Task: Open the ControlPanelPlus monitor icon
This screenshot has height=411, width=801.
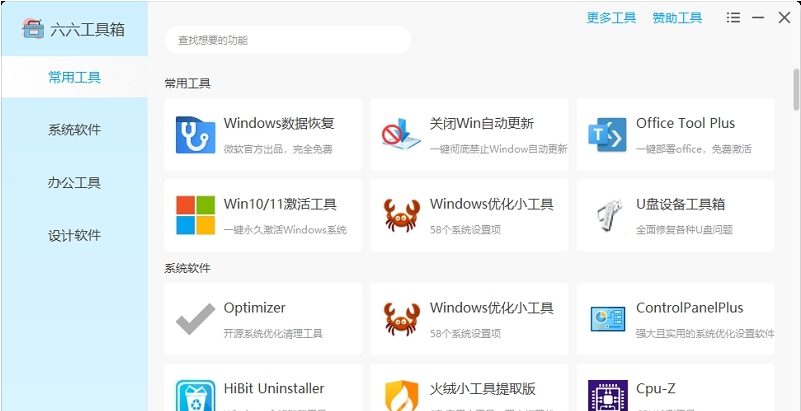Action: [607, 319]
